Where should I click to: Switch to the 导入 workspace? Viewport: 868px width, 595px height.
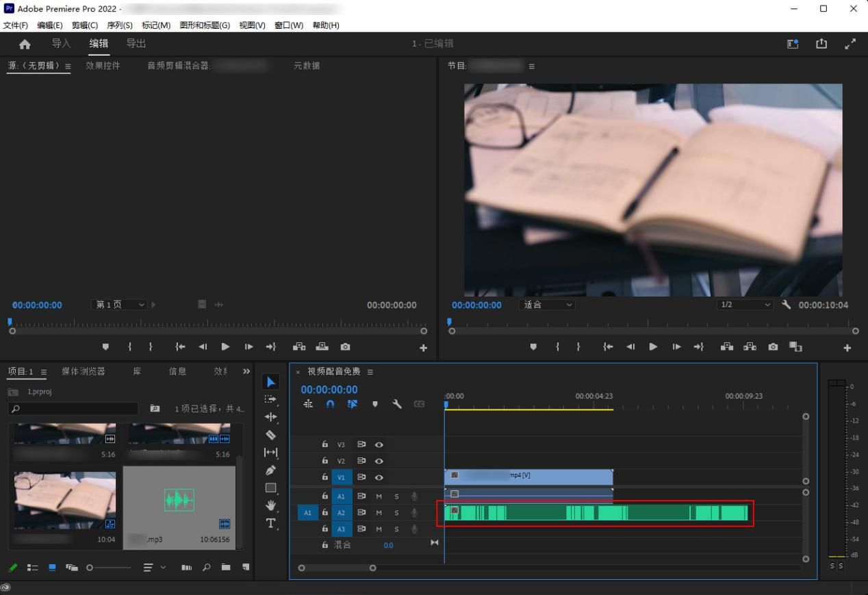click(61, 44)
